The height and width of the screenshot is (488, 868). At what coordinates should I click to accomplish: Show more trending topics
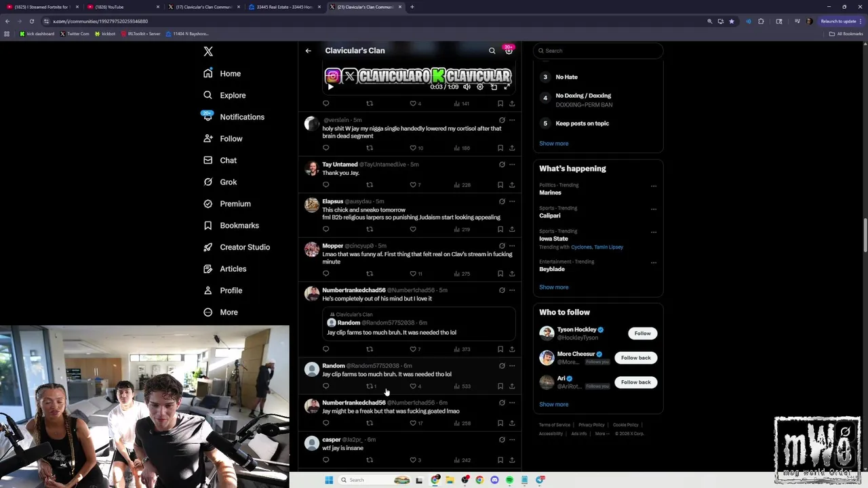pos(553,287)
